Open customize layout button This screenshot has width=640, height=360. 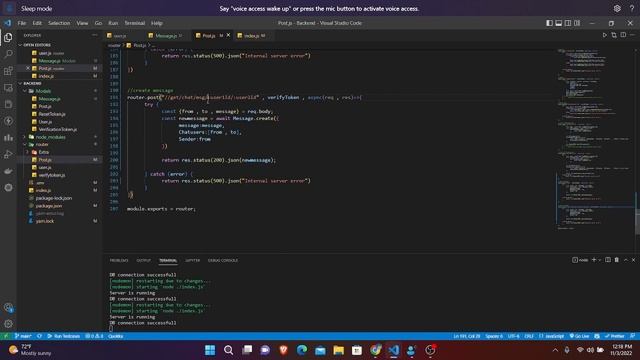[x=577, y=23]
